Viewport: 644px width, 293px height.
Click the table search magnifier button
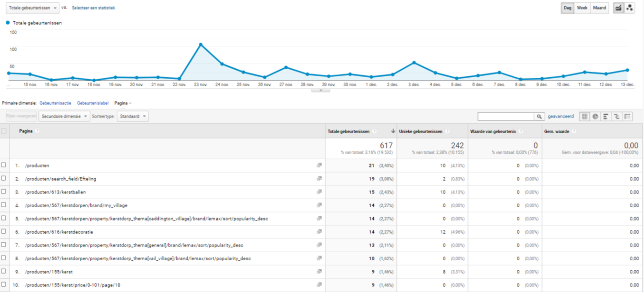(539, 117)
